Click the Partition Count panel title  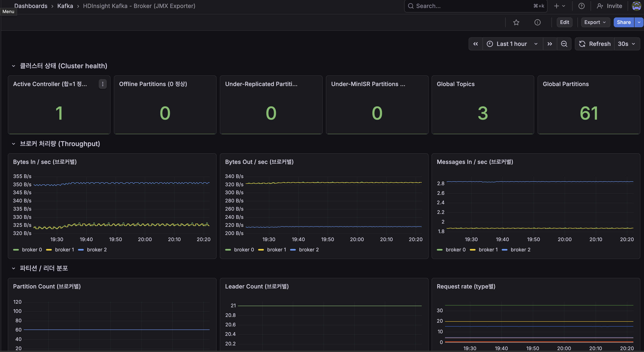(47, 286)
